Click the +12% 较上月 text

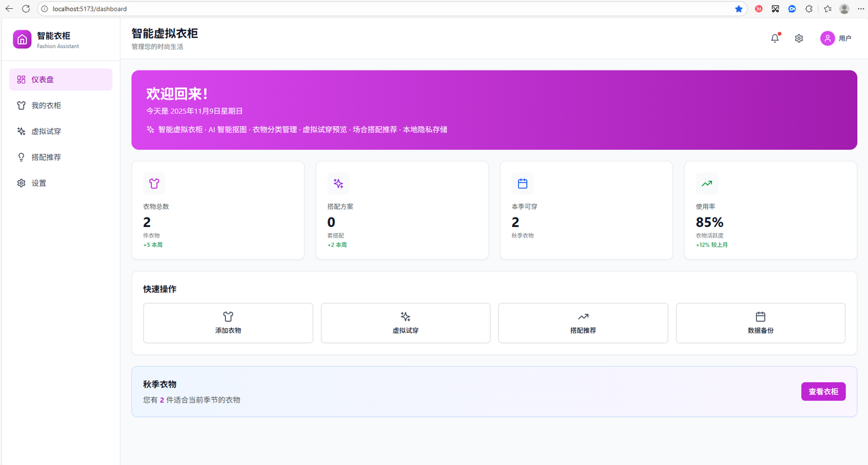712,245
